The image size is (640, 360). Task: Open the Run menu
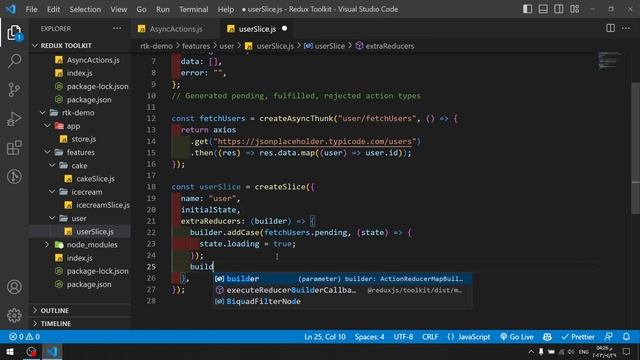click(162, 9)
